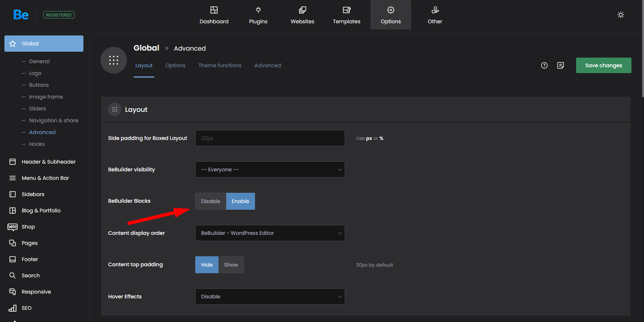Image resolution: width=644 pixels, height=322 pixels.
Task: Select Hide for Content top padding
Action: pos(207,265)
